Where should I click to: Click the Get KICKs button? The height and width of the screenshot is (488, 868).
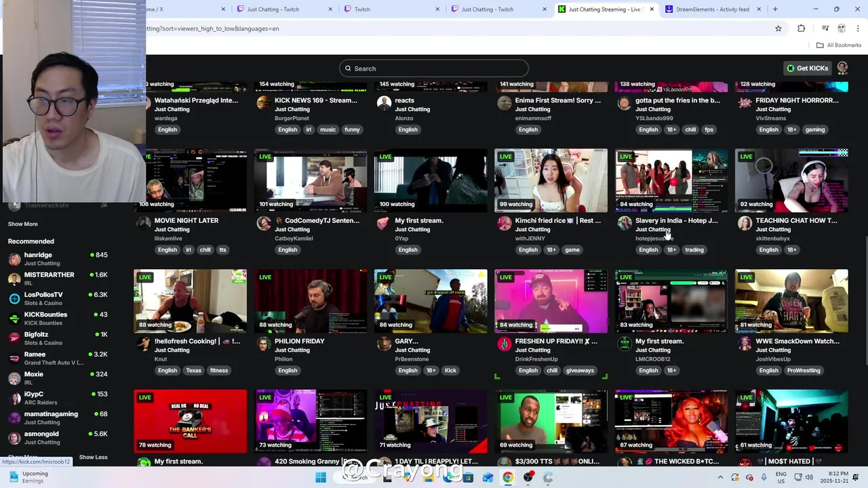coord(808,68)
